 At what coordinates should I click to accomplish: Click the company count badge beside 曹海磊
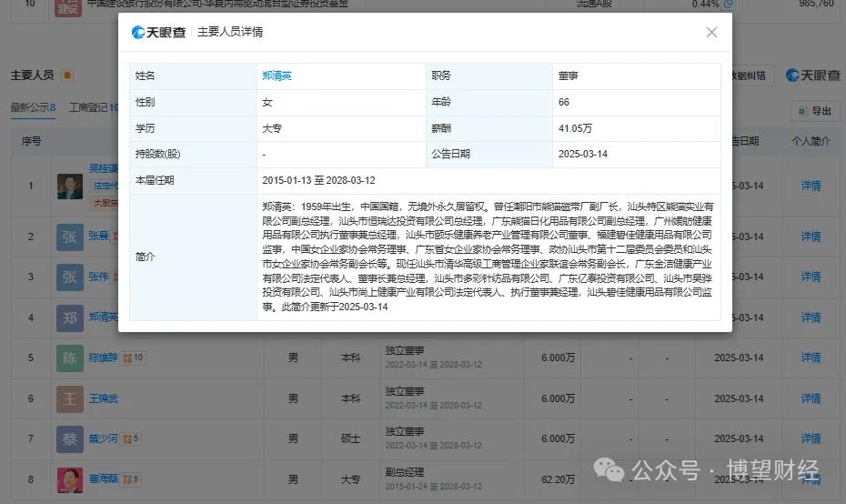tap(131, 479)
